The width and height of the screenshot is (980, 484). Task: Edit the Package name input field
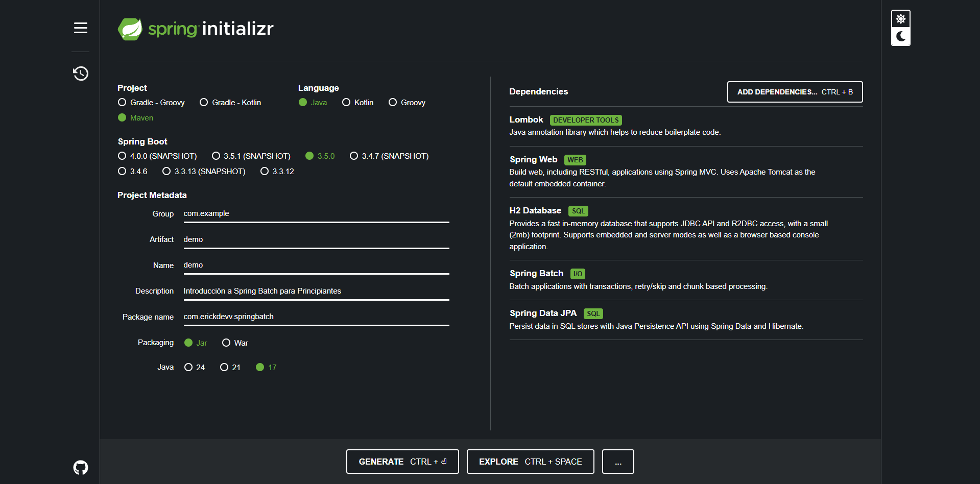click(x=316, y=317)
